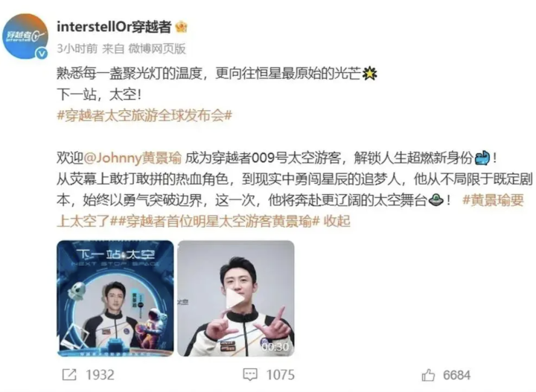Open hashtag #穿越者太空旅游全球发布会#
Viewport: 536px width, 392px height.
(144, 116)
